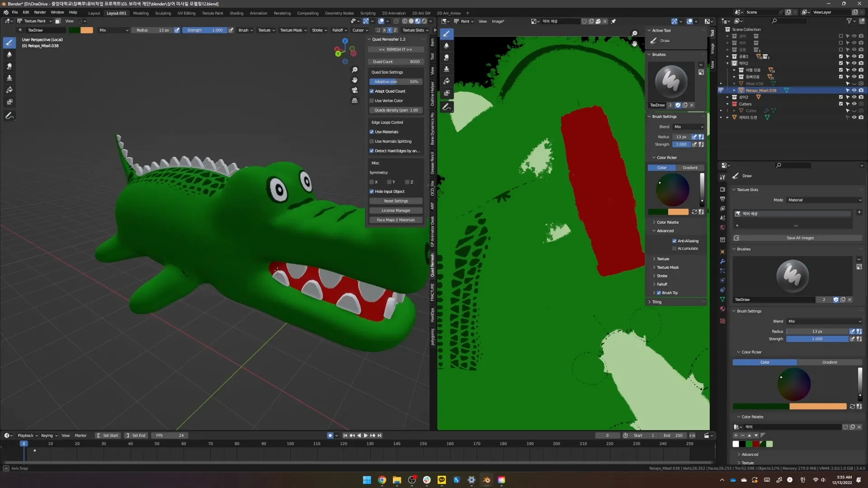868x488 pixels.
Task: Uncheck Adapt Quad Count checkbox
Action: tap(372, 91)
